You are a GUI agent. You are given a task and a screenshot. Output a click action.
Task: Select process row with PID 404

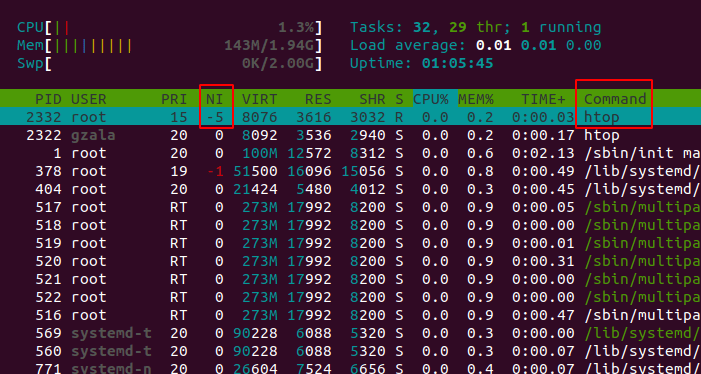[x=350, y=189]
